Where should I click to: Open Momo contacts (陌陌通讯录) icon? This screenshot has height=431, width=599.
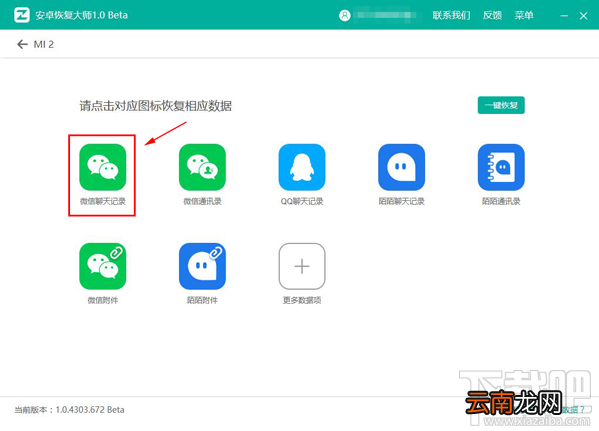[501, 167]
